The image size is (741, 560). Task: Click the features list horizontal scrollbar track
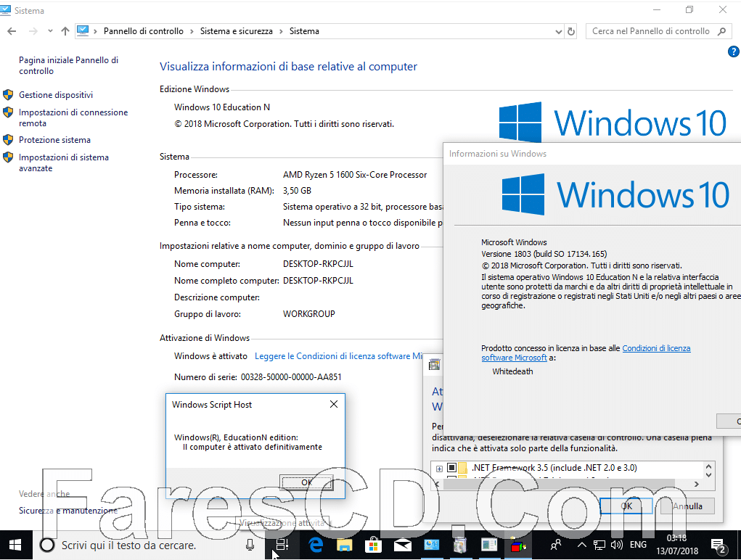point(567,484)
